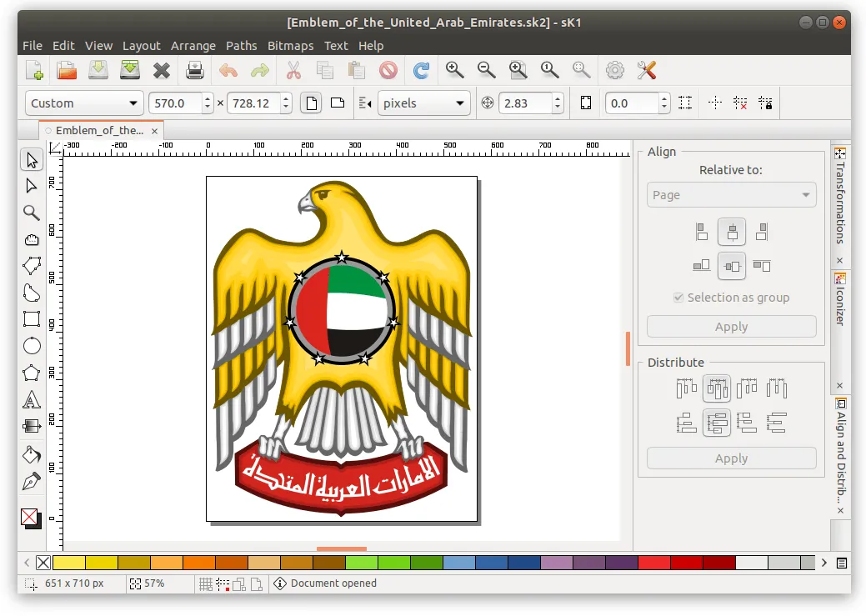Apply the alignment settings
The image size is (866, 616).
point(731,326)
